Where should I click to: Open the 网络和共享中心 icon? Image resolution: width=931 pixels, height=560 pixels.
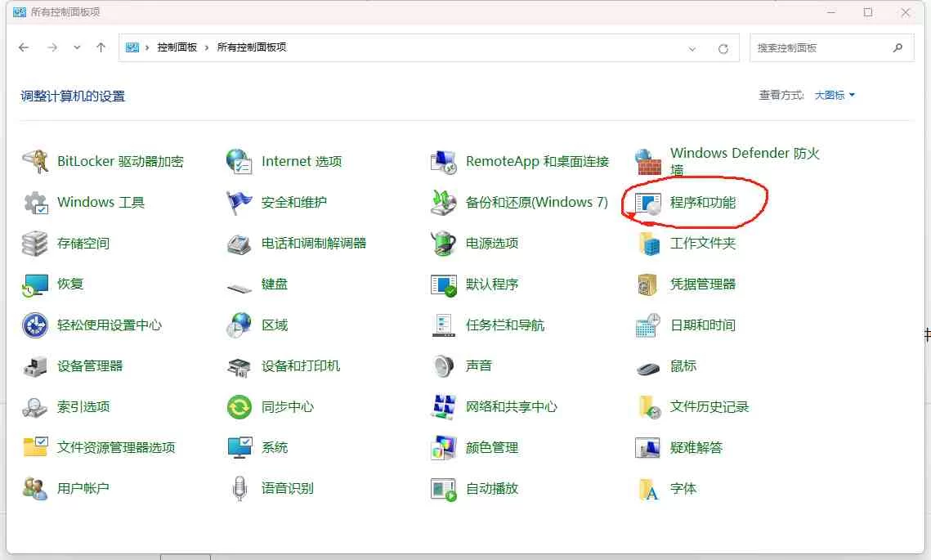(x=443, y=406)
